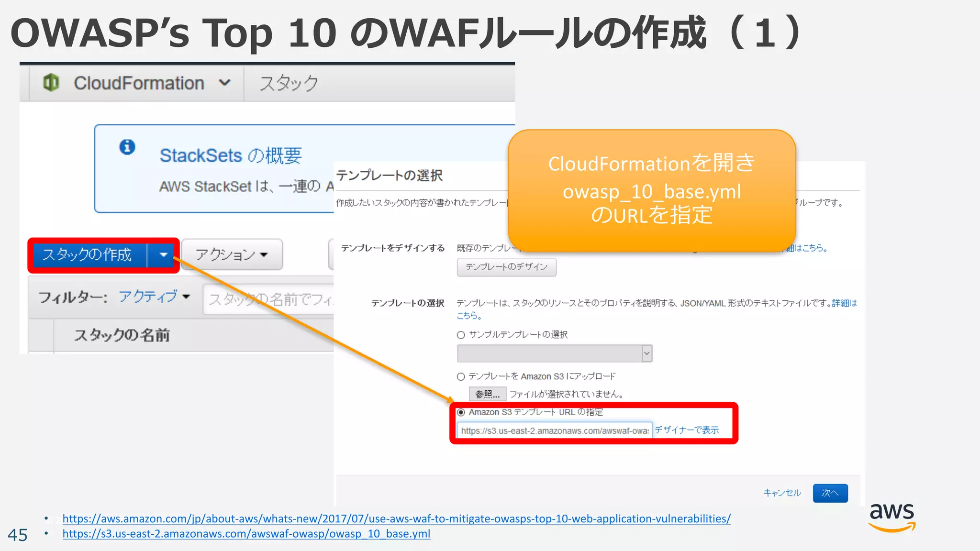Image resolution: width=980 pixels, height=551 pixels.
Task: Open the 詳細は こちら link in template selection
Action: tap(845, 303)
